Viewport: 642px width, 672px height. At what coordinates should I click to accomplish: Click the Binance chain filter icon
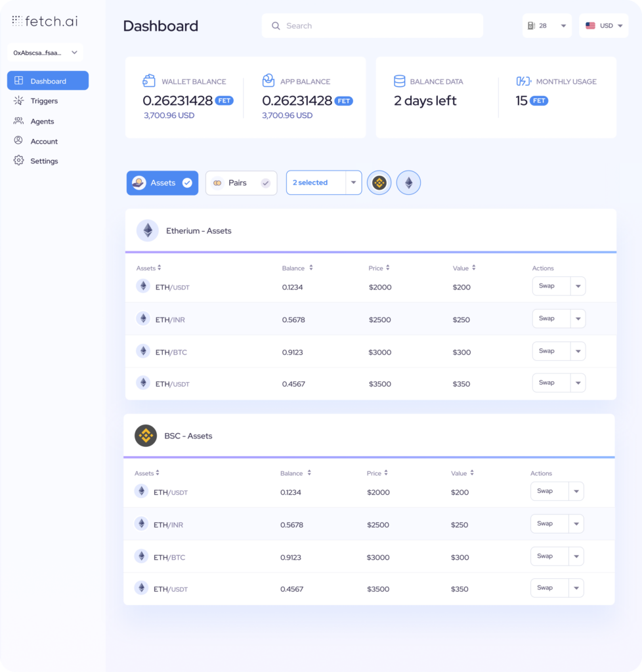pos(379,183)
